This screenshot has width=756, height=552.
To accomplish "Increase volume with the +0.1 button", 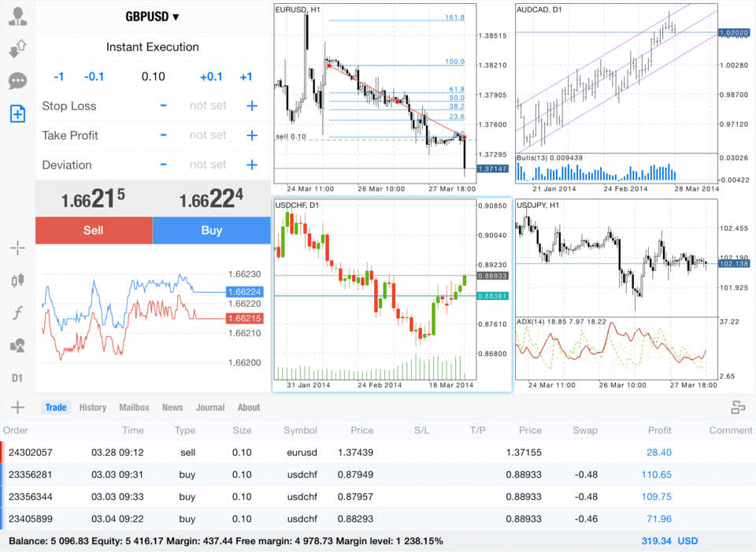I will (211, 76).
